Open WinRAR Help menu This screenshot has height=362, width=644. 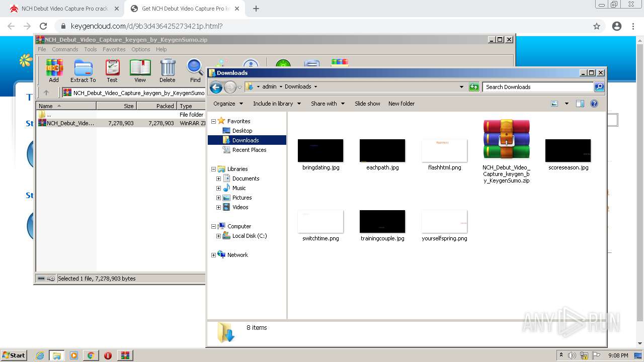[x=161, y=49]
